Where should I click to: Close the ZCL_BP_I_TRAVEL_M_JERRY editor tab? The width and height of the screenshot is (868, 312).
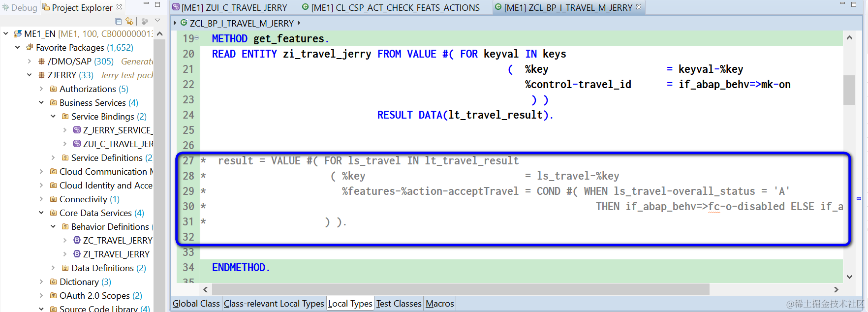639,7
